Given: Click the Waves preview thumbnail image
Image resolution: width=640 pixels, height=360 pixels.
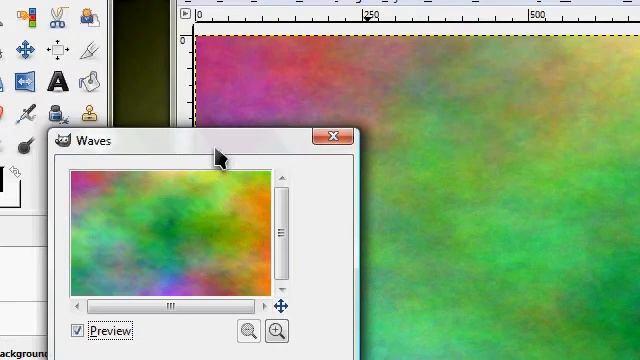Looking at the screenshot, I should pyautogui.click(x=171, y=233).
